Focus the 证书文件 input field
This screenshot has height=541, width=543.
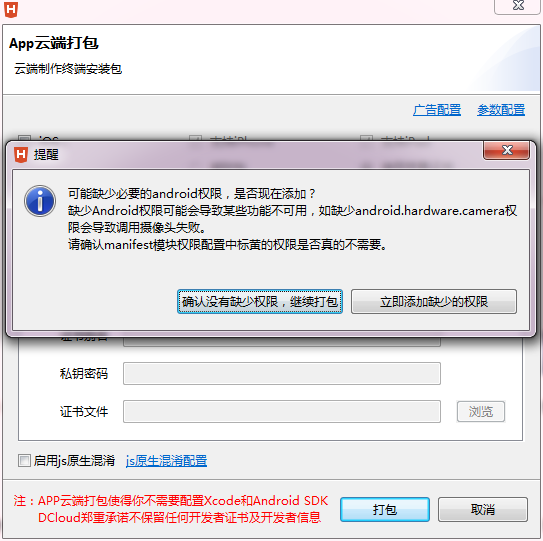282,411
